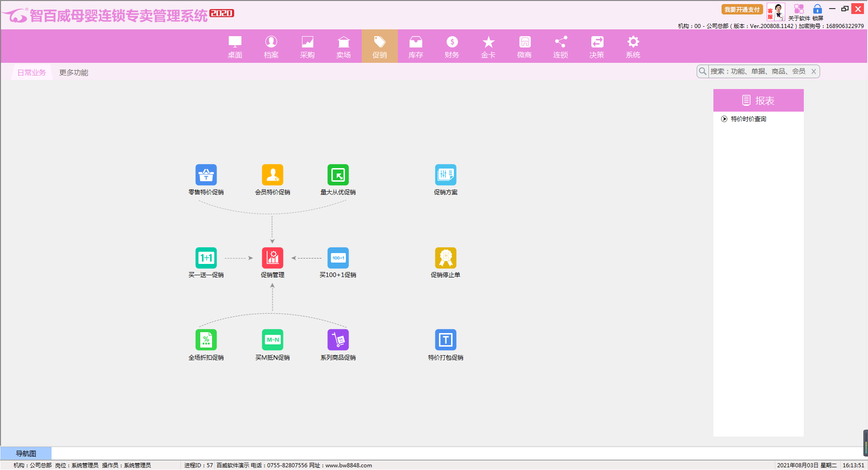
Task: Open the 买一送一促销 buy-one-get-one icon
Action: coord(206,258)
